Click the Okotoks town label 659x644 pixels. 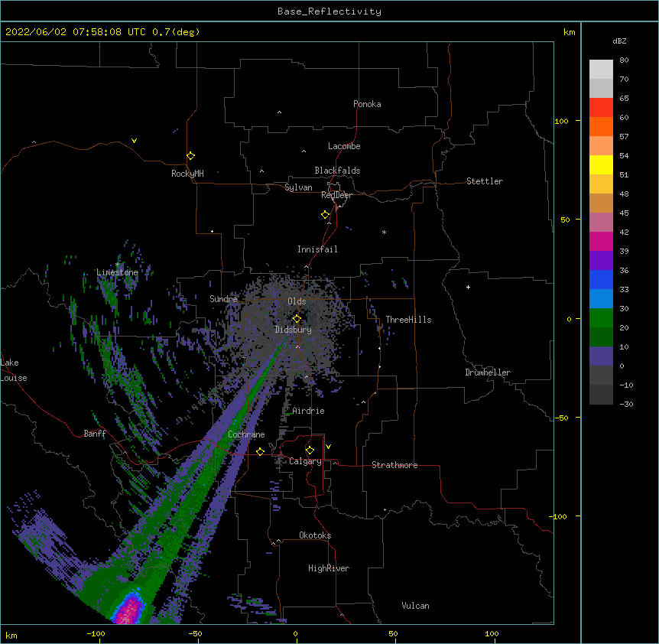pyautogui.click(x=315, y=535)
